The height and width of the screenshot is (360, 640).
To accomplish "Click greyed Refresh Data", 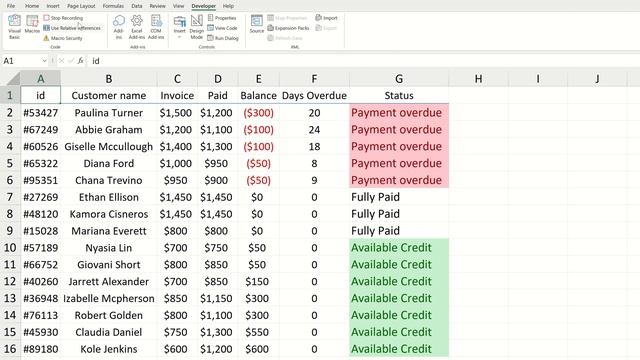I will click(285, 38).
